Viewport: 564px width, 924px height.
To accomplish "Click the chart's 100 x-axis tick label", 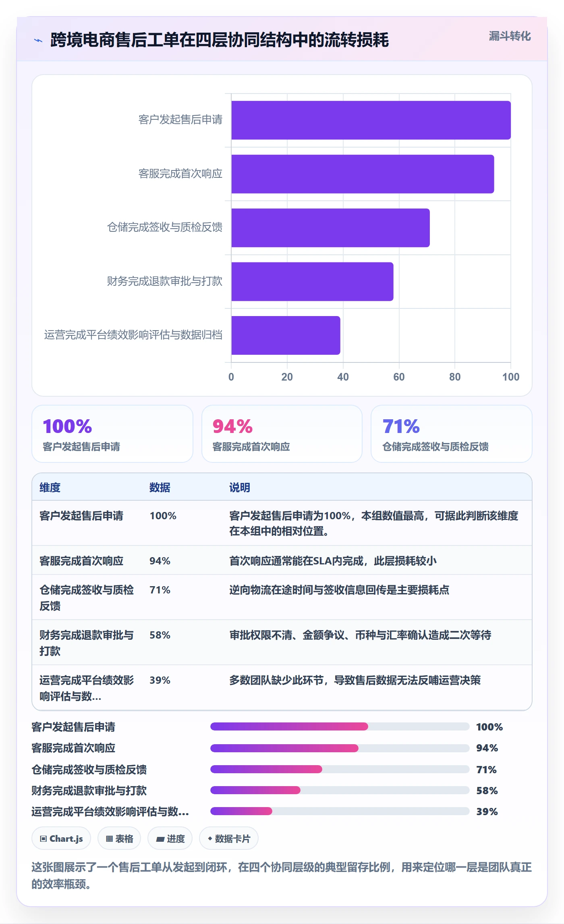I will [x=510, y=377].
